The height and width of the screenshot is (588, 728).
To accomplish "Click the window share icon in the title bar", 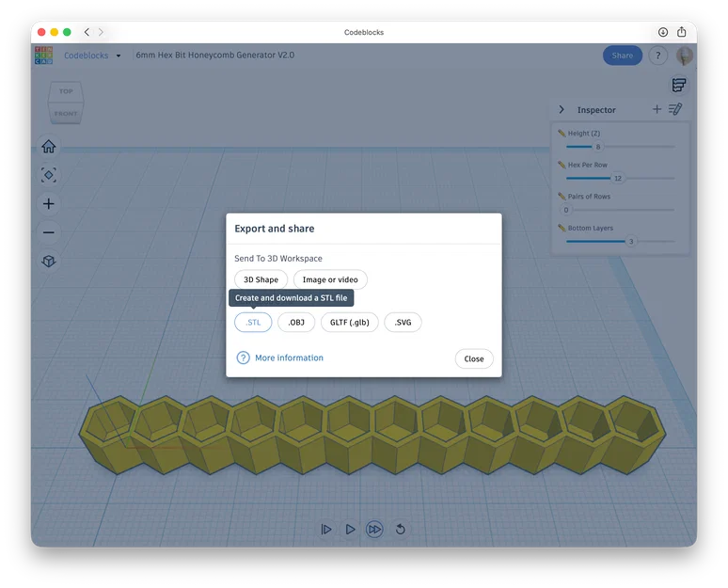I will pos(682,32).
